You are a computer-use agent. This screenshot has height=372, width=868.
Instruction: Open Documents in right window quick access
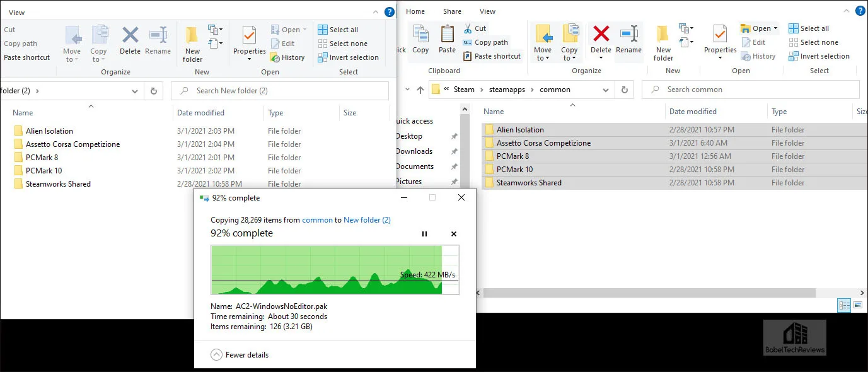point(415,166)
